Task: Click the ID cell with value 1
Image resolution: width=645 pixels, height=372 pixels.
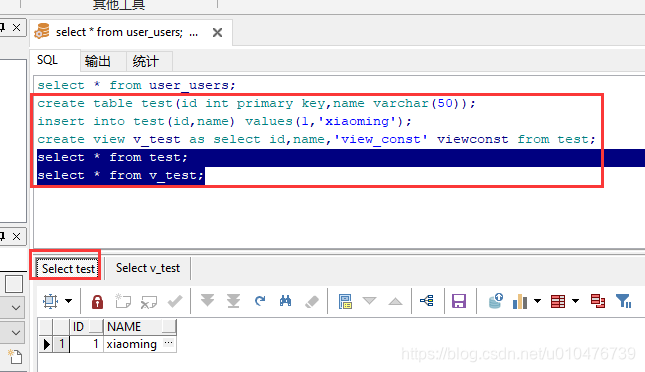Action: [x=86, y=344]
